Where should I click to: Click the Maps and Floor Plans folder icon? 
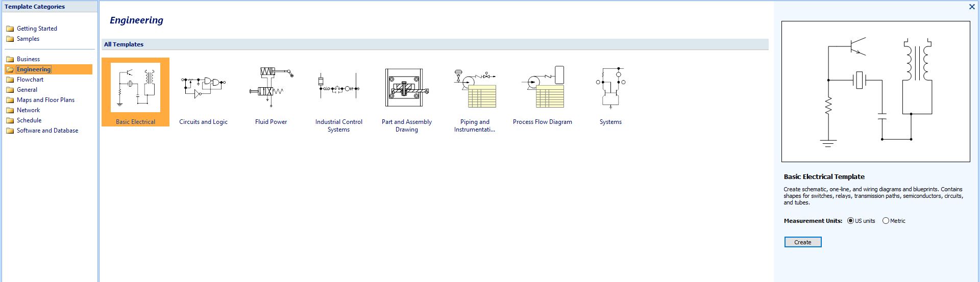coord(10,100)
